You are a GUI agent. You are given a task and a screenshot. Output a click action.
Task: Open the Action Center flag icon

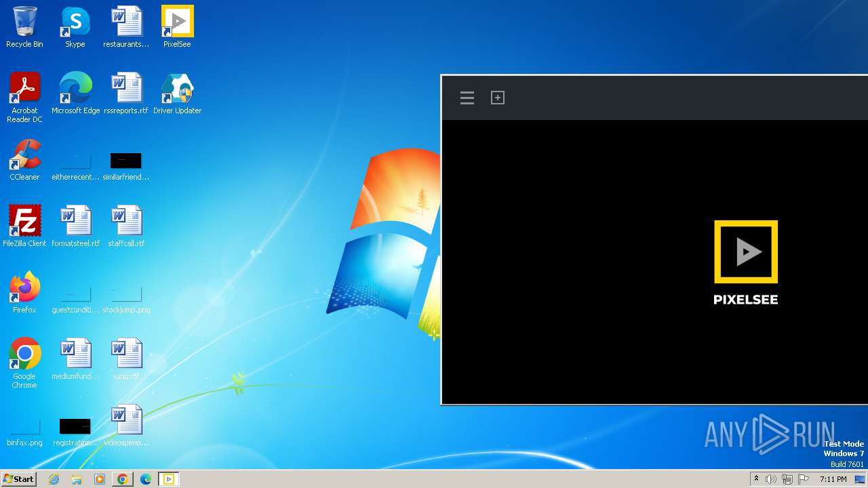(804, 479)
